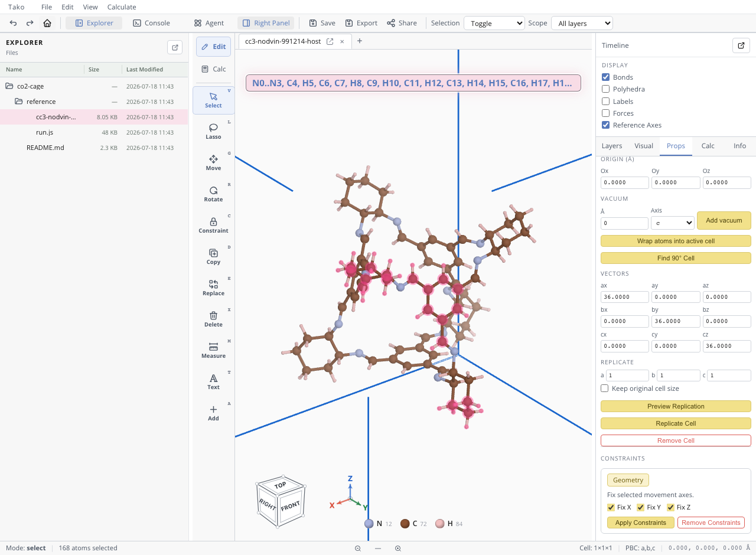Open the Scope All layers dropdown
Viewport: 756px width, 555px height.
point(582,23)
